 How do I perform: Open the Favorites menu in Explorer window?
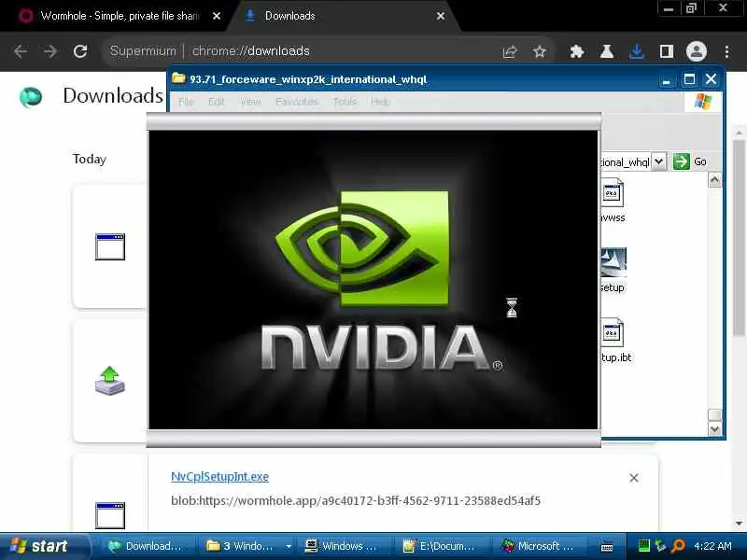tap(297, 102)
